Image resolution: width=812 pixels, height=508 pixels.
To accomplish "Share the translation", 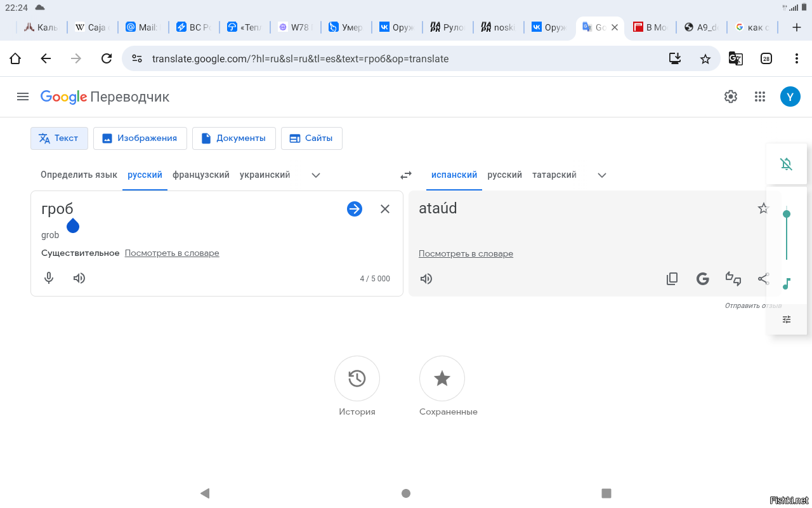I will (x=763, y=278).
